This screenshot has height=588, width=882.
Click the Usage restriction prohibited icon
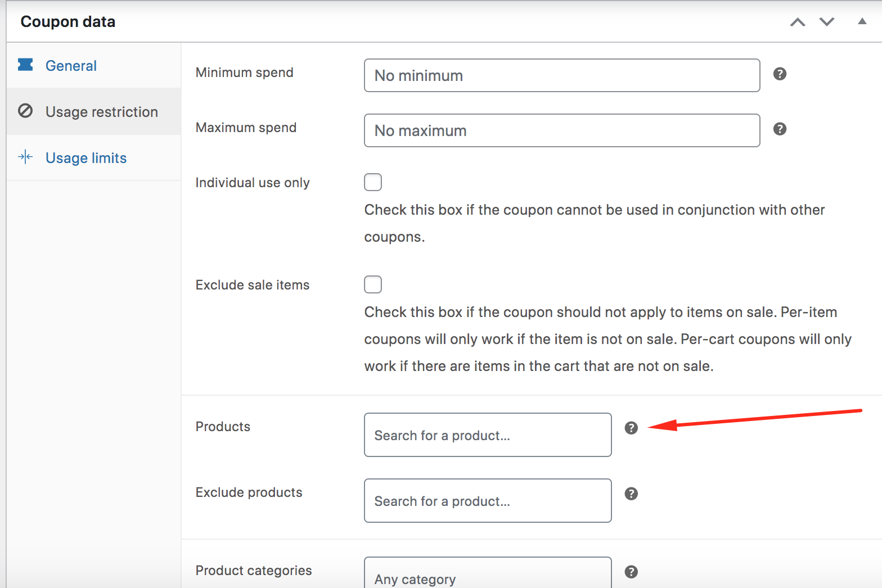tap(25, 111)
